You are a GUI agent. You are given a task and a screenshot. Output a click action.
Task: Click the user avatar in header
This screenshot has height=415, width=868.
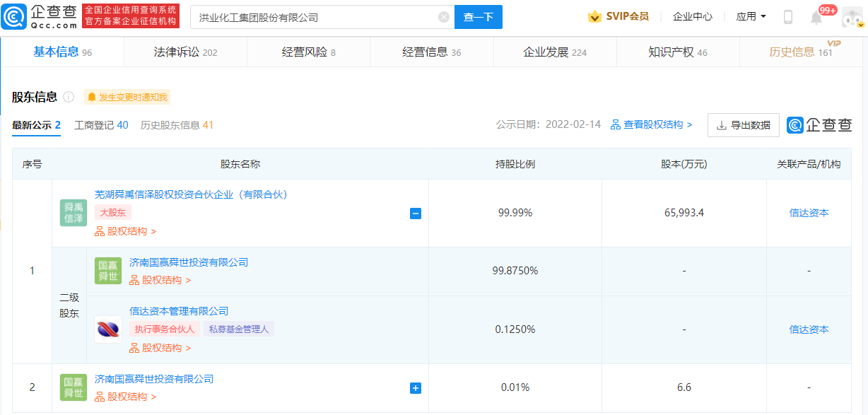click(851, 16)
